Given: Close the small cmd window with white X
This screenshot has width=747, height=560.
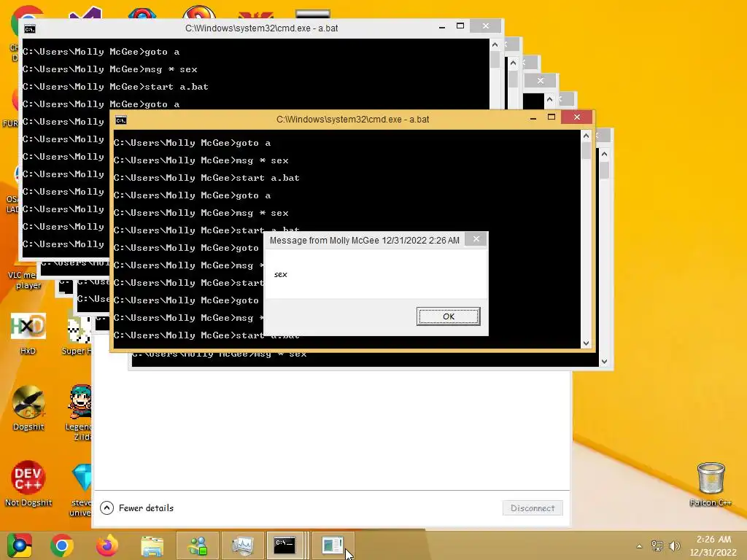Looking at the screenshot, I should tap(541, 80).
